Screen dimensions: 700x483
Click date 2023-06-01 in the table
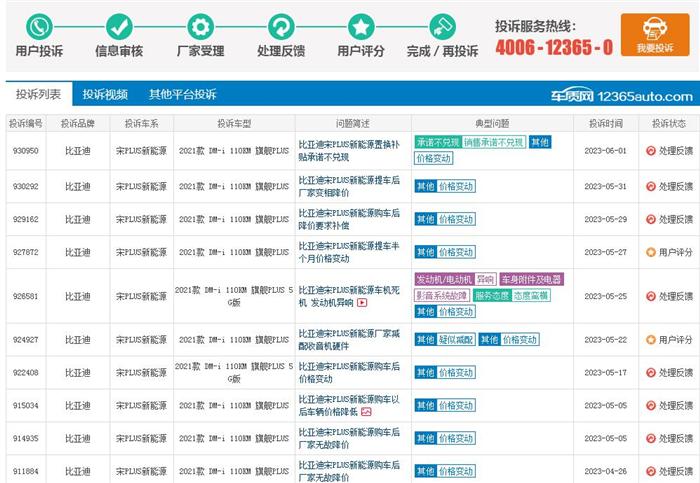606,151
